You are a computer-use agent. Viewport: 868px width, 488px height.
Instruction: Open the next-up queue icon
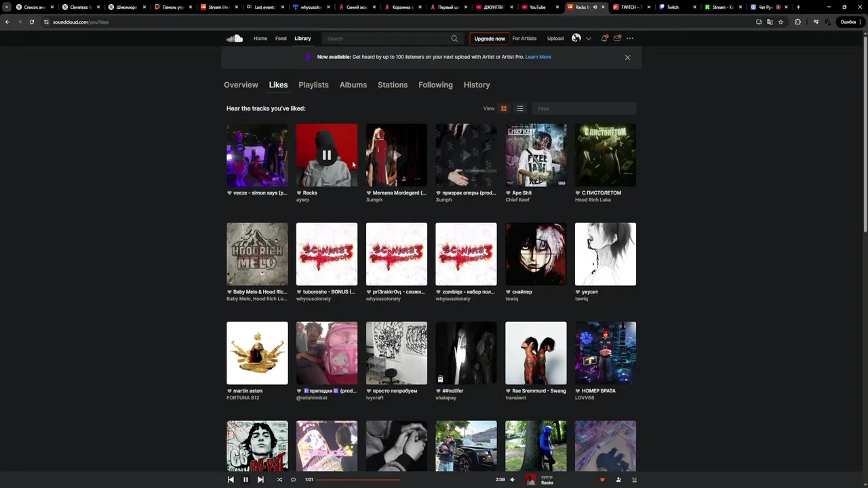pos(634,480)
